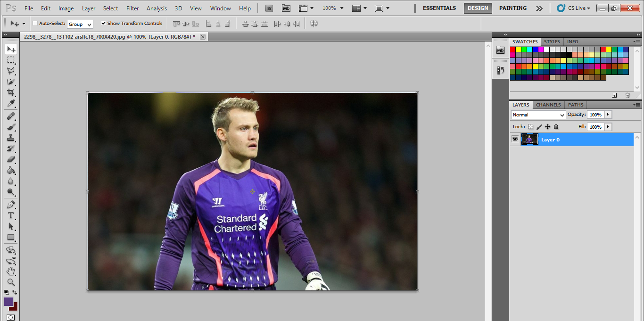
Task: Open the Auto-Select Group dropdown
Action: coord(80,24)
